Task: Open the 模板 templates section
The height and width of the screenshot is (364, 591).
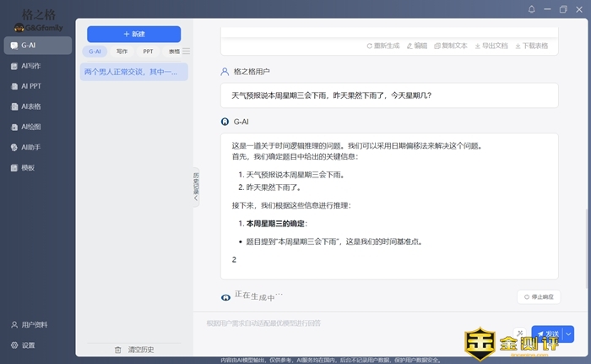Action: pos(28,168)
